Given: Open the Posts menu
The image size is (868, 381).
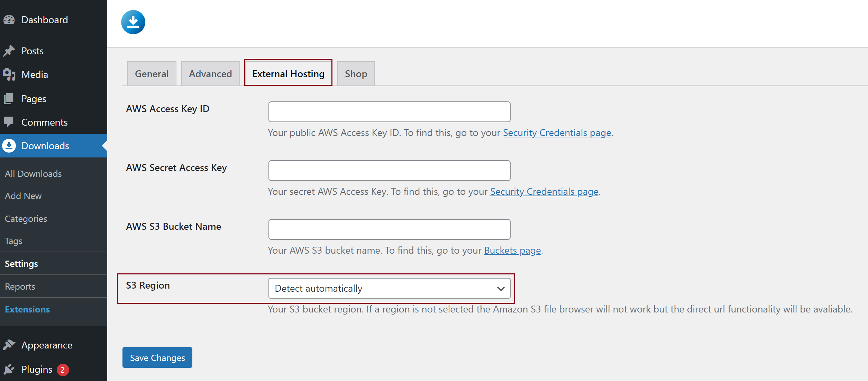Looking at the screenshot, I should point(54,51).
